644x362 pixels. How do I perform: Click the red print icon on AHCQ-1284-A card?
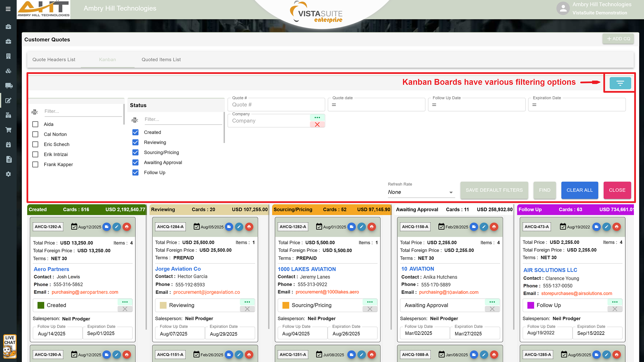(249, 227)
